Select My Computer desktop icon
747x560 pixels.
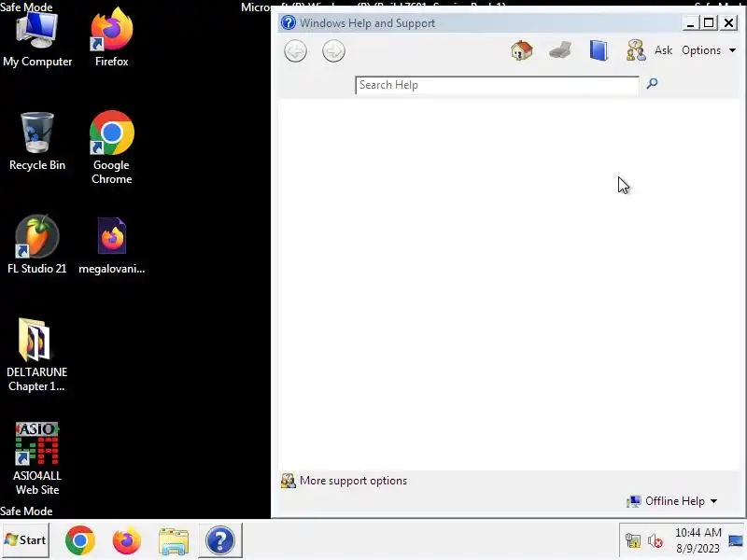point(37,39)
